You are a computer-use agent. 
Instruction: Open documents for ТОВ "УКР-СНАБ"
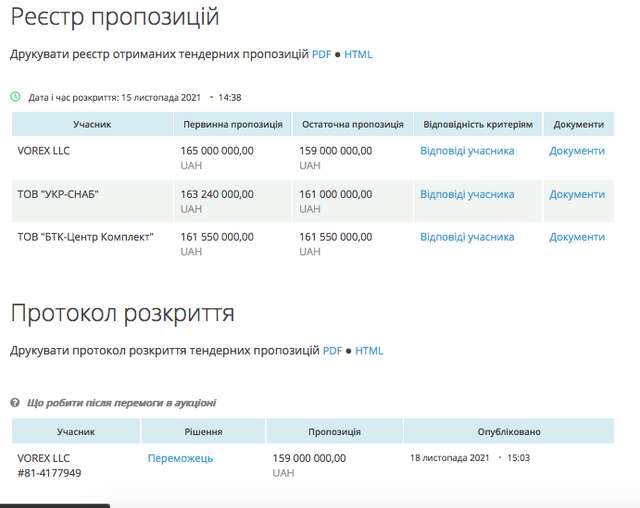tap(577, 194)
